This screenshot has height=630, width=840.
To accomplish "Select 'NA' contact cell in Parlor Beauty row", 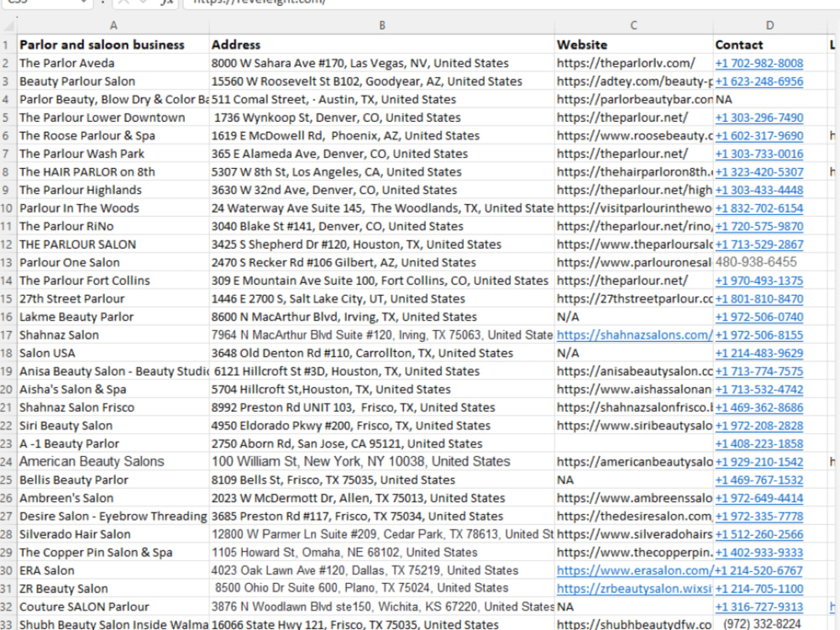I will pos(769,100).
